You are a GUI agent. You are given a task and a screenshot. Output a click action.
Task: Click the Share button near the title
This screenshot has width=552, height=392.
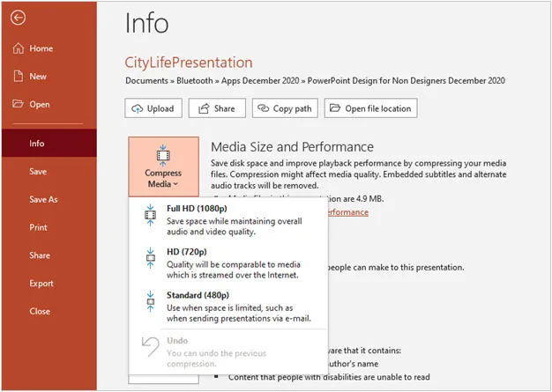(x=217, y=108)
